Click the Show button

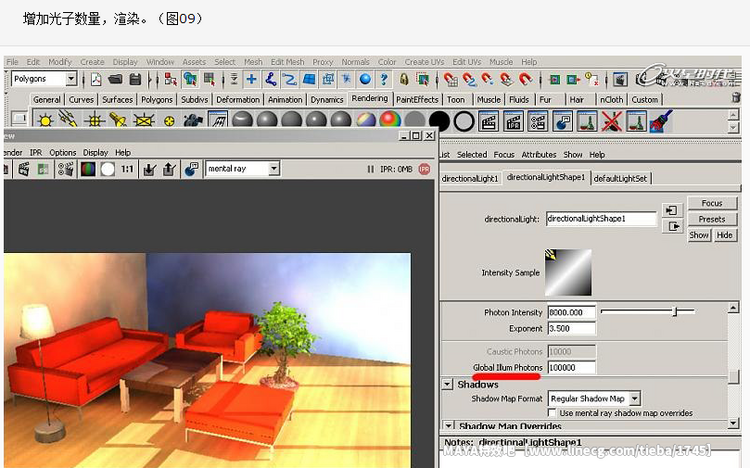click(699, 235)
